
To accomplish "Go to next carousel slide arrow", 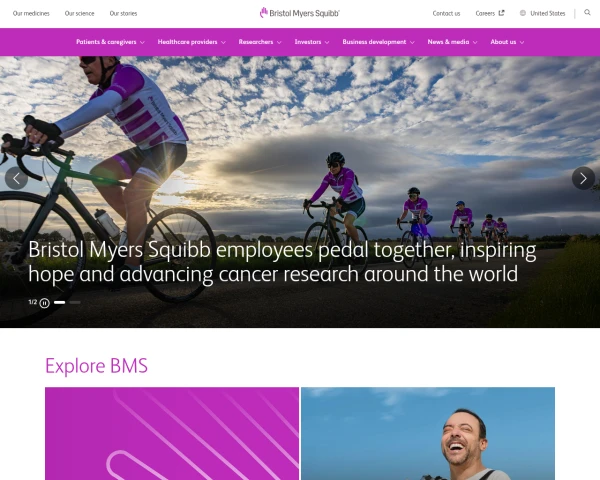I will 583,178.
